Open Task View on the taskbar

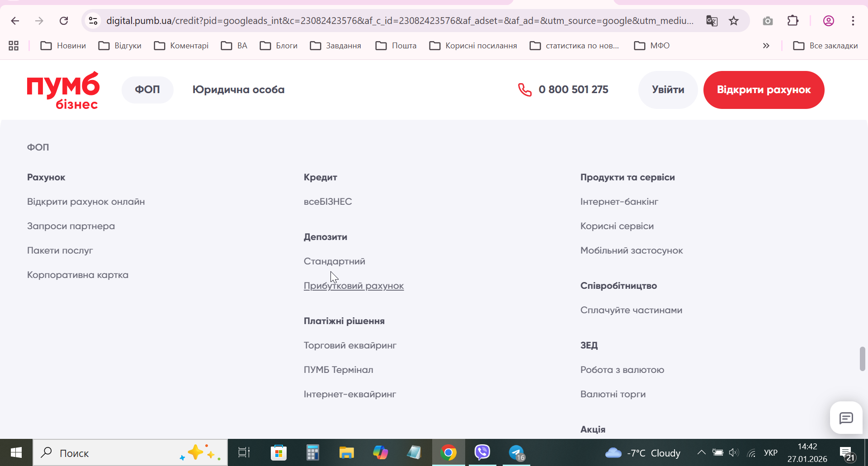coord(244,452)
